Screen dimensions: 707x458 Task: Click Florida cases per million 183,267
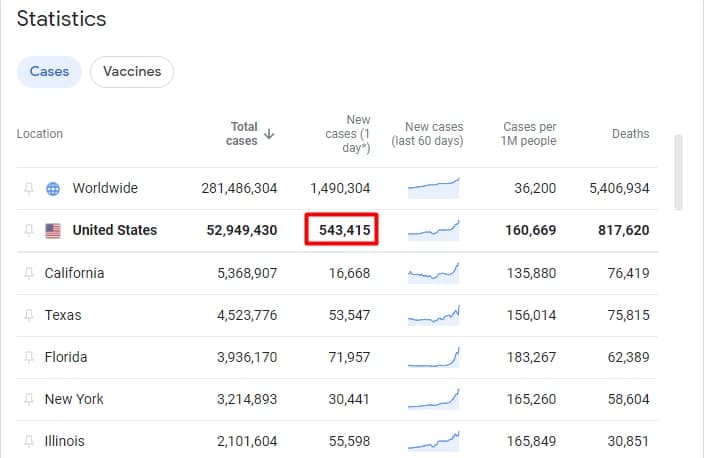click(x=531, y=357)
